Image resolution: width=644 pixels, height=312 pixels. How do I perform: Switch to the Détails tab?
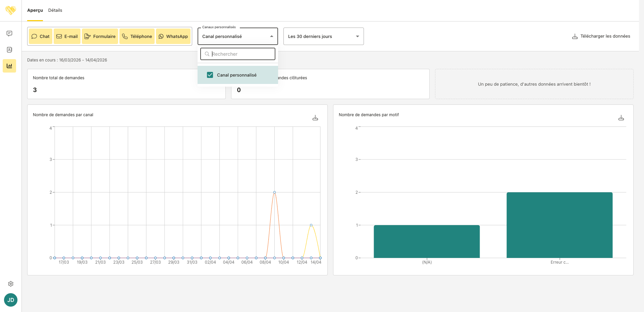tap(55, 10)
